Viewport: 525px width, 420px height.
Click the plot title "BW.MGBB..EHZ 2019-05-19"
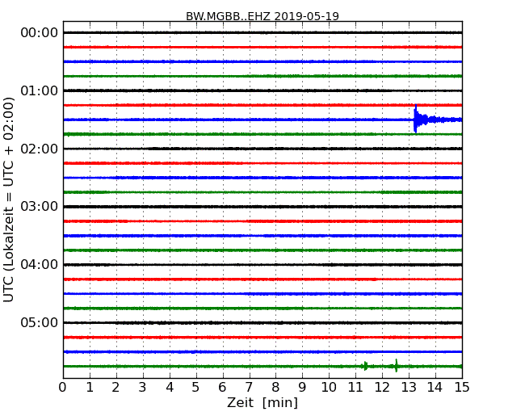coord(262,16)
